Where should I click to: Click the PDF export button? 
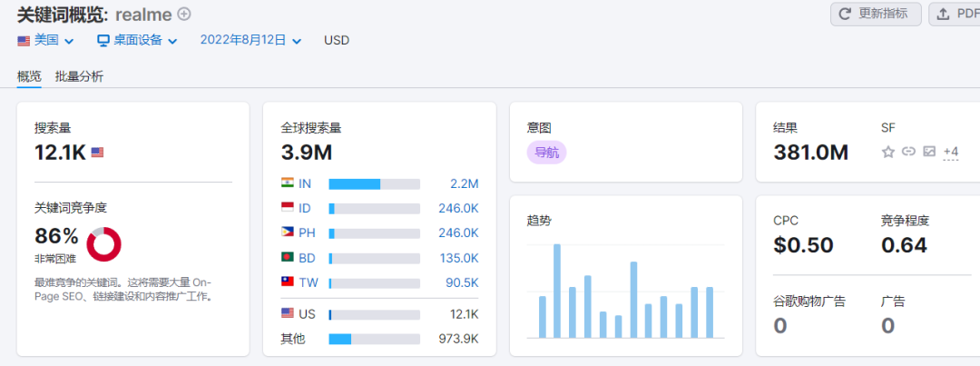[x=955, y=14]
